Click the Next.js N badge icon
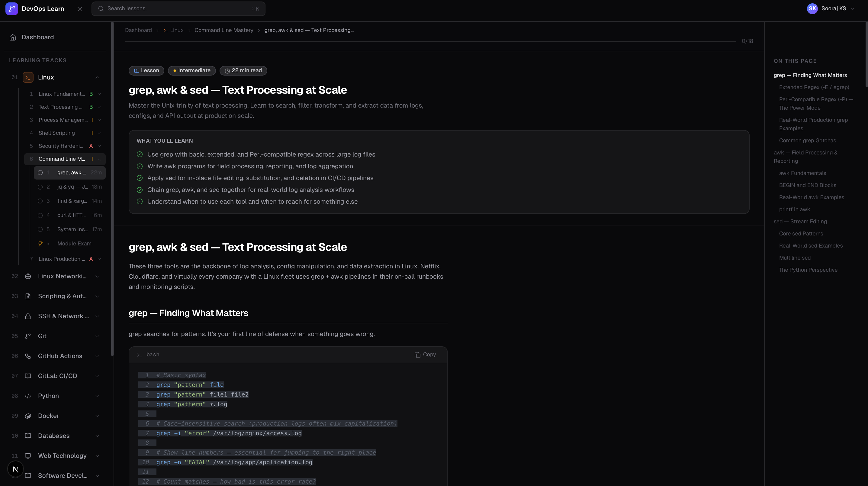The image size is (868, 486). 15,469
